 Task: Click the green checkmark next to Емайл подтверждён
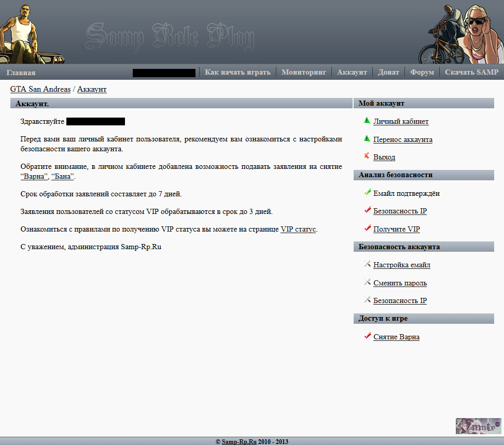click(x=367, y=193)
